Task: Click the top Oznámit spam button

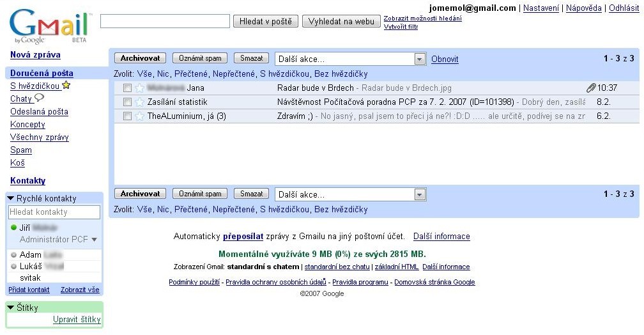Action: [x=200, y=58]
